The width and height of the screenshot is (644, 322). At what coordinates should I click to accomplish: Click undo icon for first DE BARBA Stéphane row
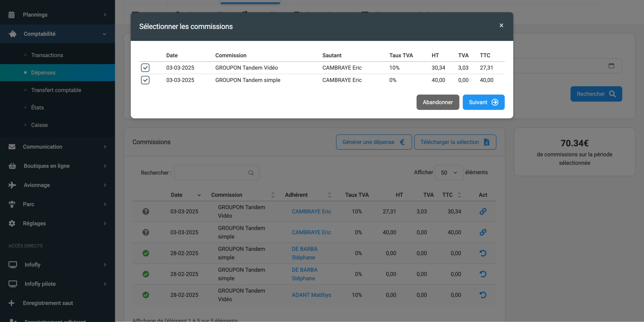pos(483,253)
